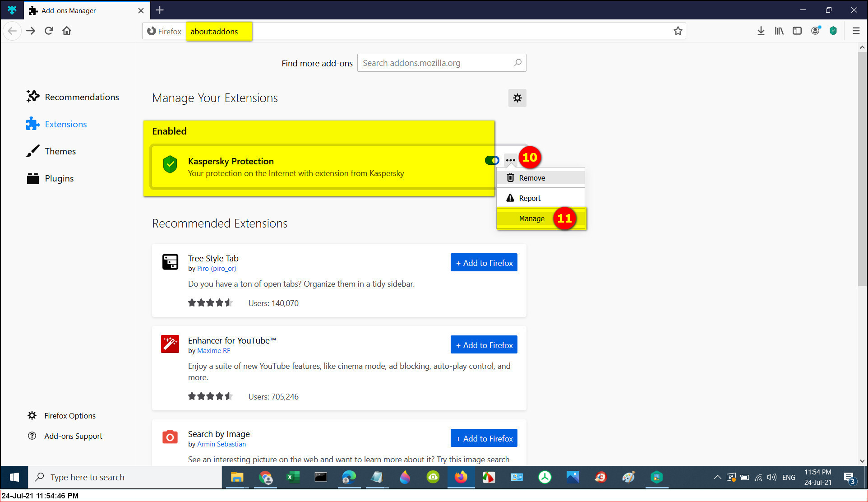Switch to Firefox in taskbar
This screenshot has height=502, width=868.
click(x=461, y=477)
